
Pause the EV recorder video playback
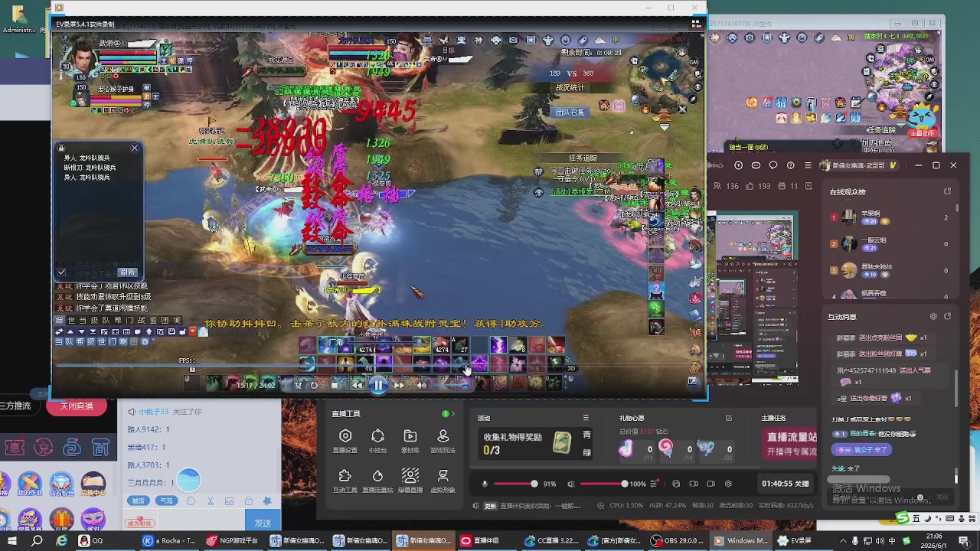tap(378, 386)
